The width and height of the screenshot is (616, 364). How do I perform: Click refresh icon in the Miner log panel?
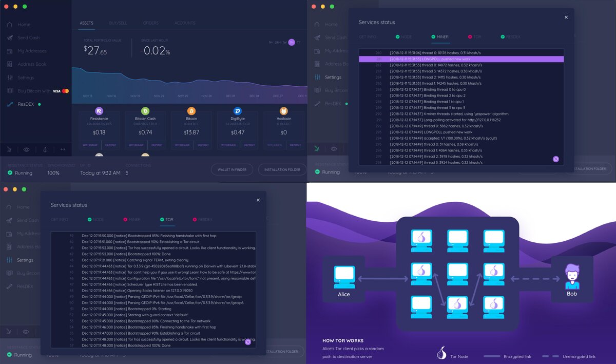coord(556,159)
